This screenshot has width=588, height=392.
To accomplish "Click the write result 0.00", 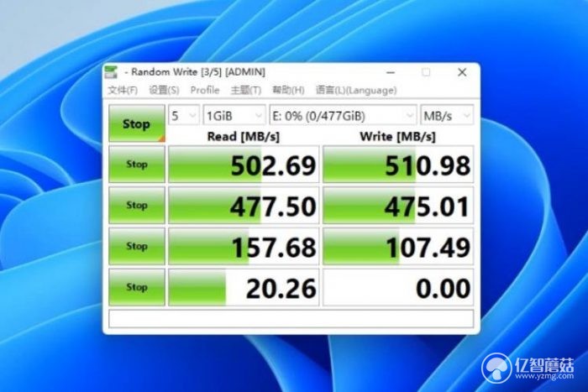I will pyautogui.click(x=398, y=287).
